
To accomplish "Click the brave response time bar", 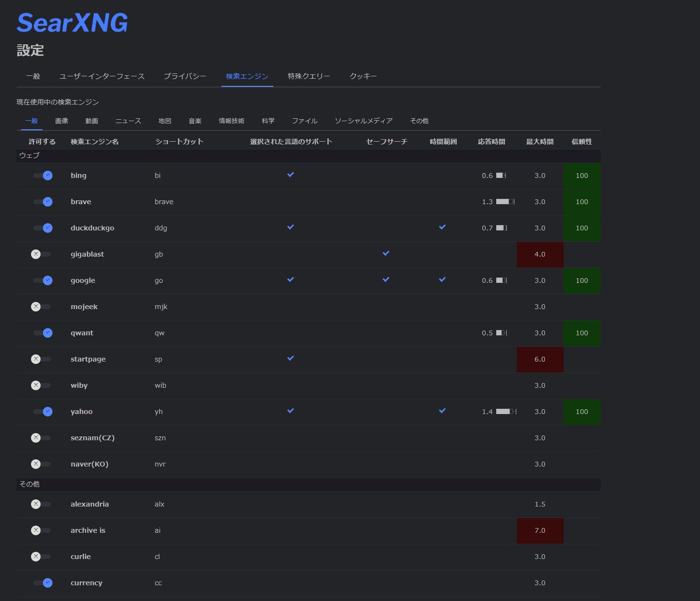I will pyautogui.click(x=505, y=202).
